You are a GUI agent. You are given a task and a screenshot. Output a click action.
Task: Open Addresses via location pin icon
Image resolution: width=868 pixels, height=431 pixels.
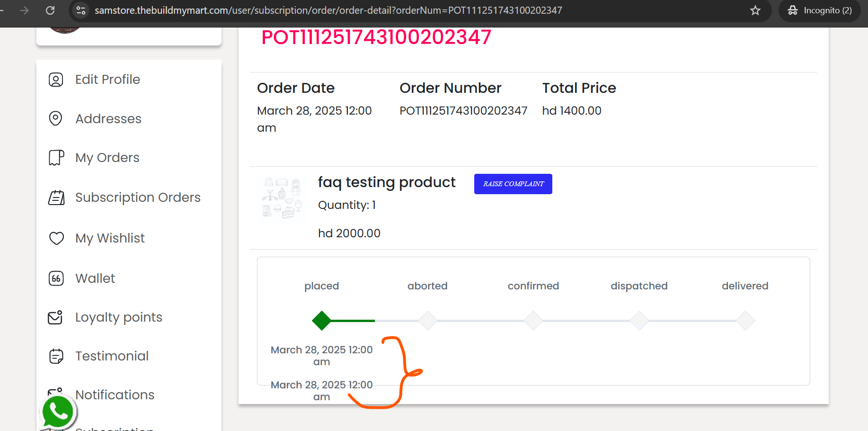coord(56,118)
